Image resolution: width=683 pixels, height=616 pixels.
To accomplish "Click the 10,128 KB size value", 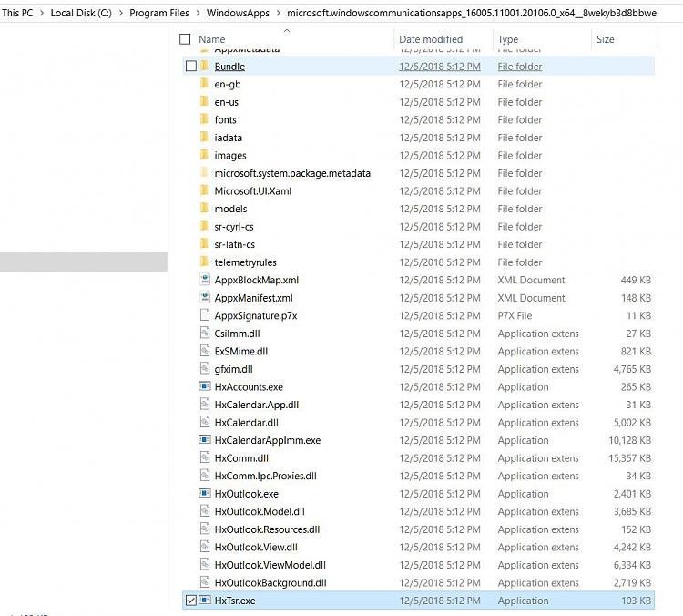I will coord(630,440).
